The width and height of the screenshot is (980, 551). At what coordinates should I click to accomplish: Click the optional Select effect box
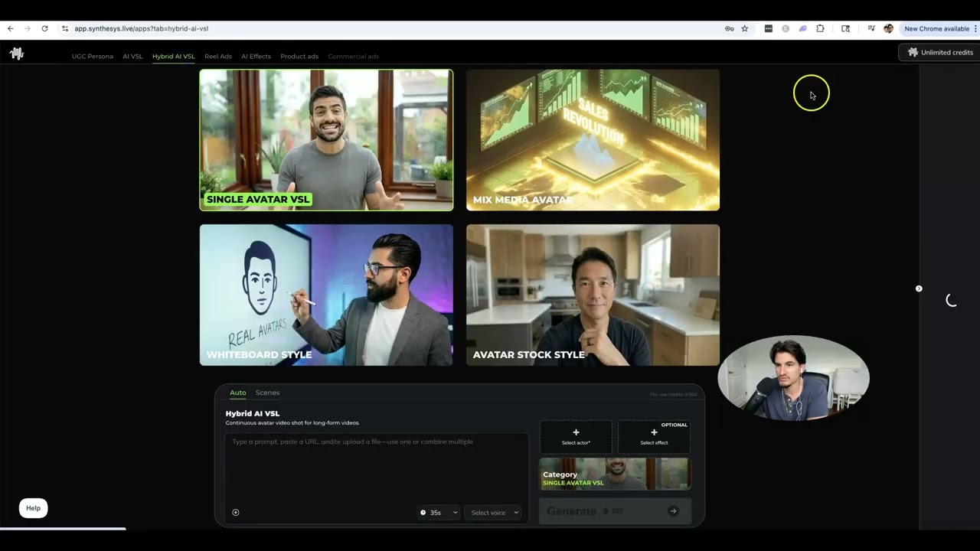click(x=654, y=437)
